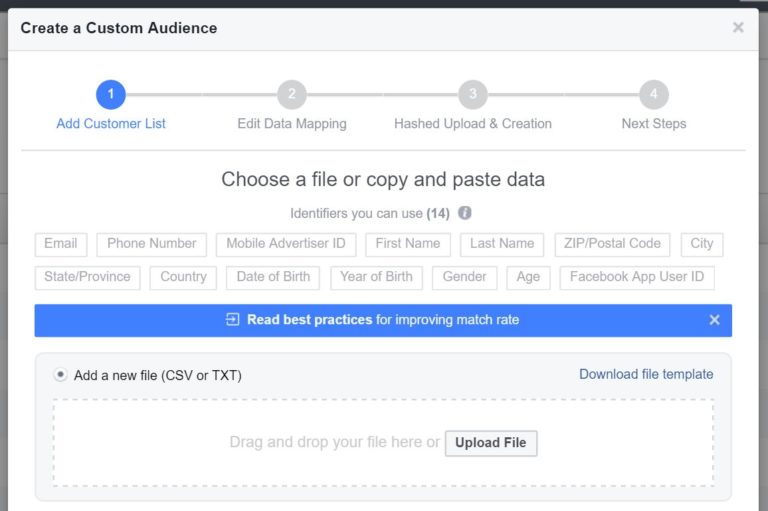
Task: Select the Phone Number identifier tag
Action: [152, 243]
